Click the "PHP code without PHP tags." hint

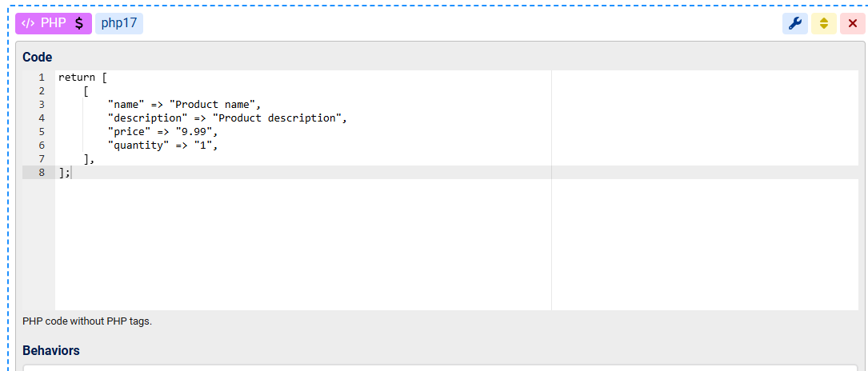87,321
